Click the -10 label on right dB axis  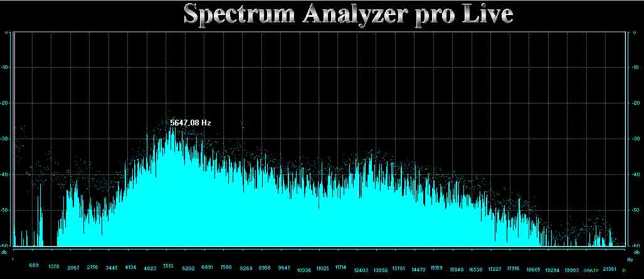(x=636, y=67)
